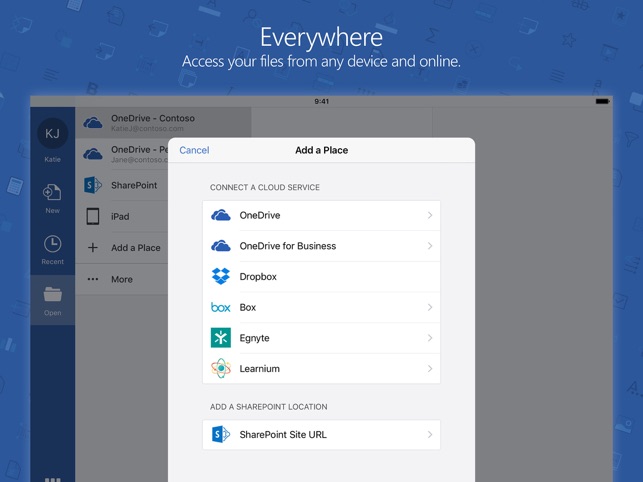Tap the Dropbox logo icon
The width and height of the screenshot is (643, 482).
coord(221,277)
